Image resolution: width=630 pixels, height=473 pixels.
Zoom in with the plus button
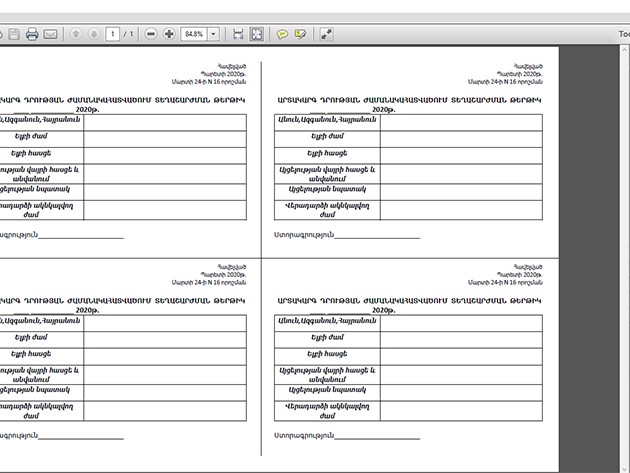click(x=169, y=34)
